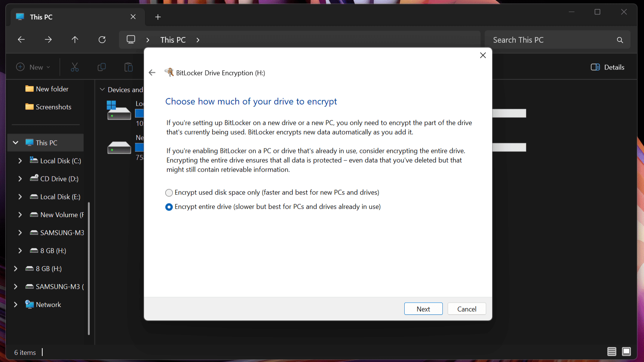Switch to thumbnail view using the status bar icon
This screenshot has width=644, height=362.
(x=626, y=352)
